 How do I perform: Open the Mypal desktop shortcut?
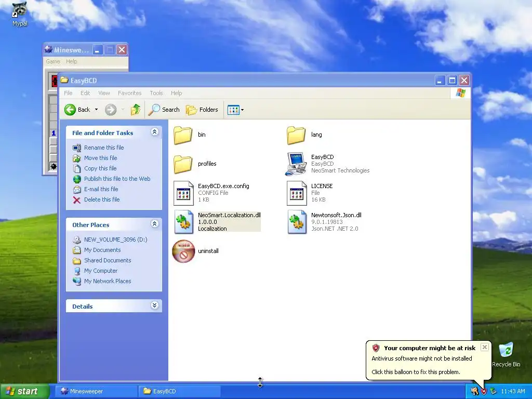[x=20, y=14]
